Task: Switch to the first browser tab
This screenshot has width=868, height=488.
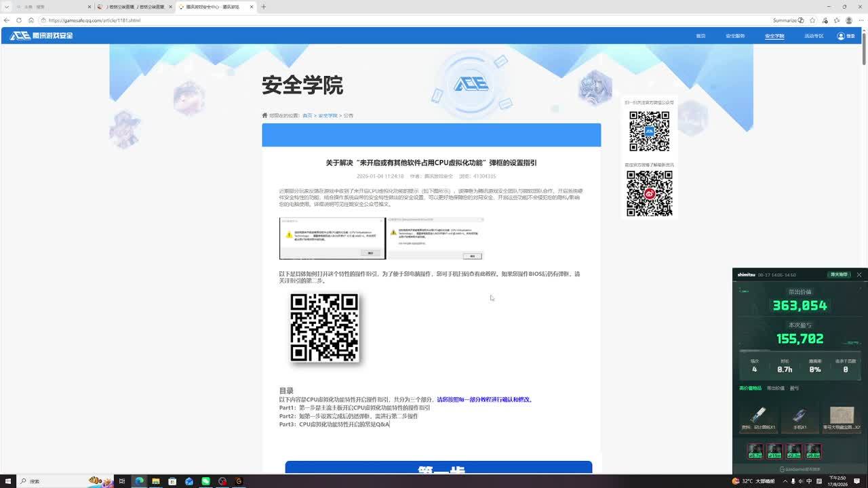Action: click(53, 7)
